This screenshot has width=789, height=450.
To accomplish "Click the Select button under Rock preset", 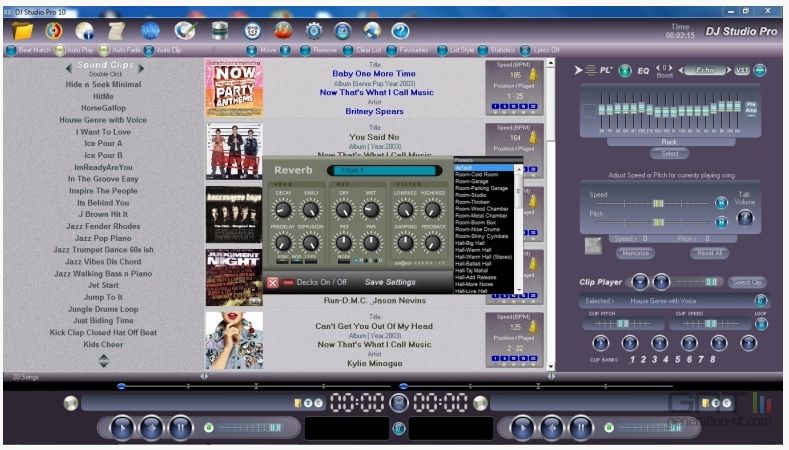I will pos(669,154).
